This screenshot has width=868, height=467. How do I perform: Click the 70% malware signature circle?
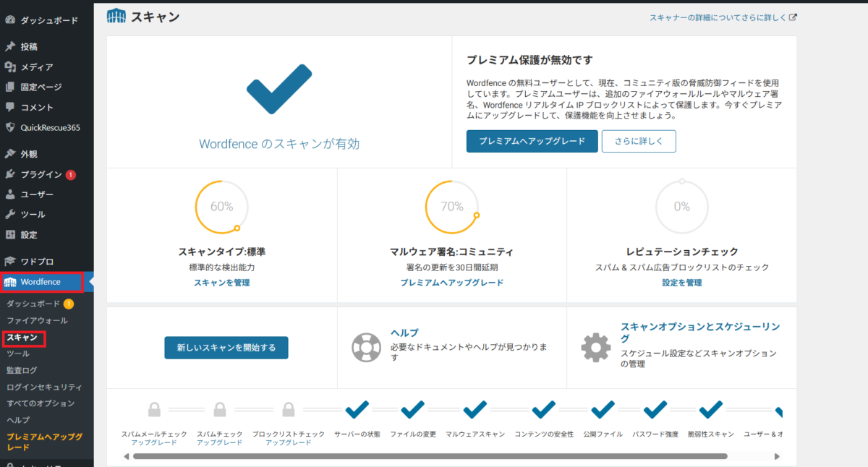pyautogui.click(x=451, y=207)
